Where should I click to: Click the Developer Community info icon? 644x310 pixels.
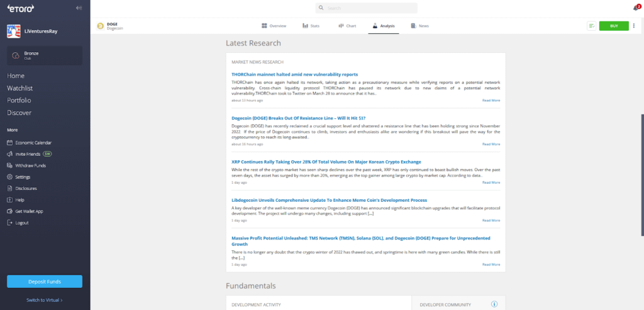(494, 304)
